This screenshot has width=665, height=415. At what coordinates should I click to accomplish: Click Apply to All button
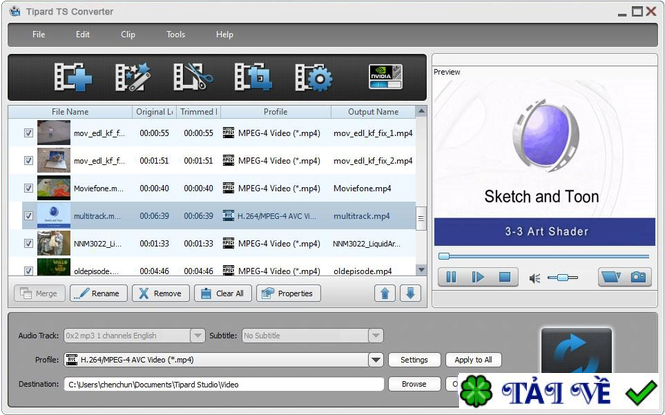[473, 360]
